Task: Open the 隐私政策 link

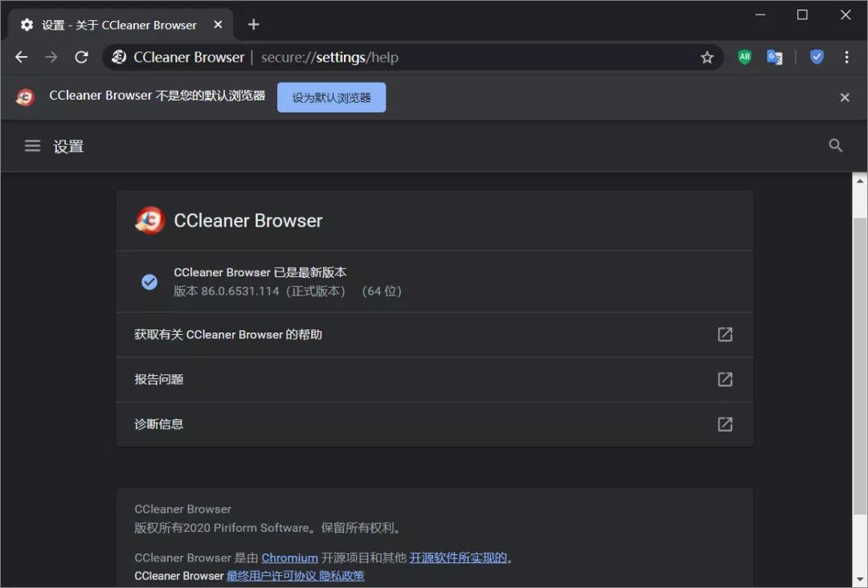Action: pyautogui.click(x=342, y=576)
